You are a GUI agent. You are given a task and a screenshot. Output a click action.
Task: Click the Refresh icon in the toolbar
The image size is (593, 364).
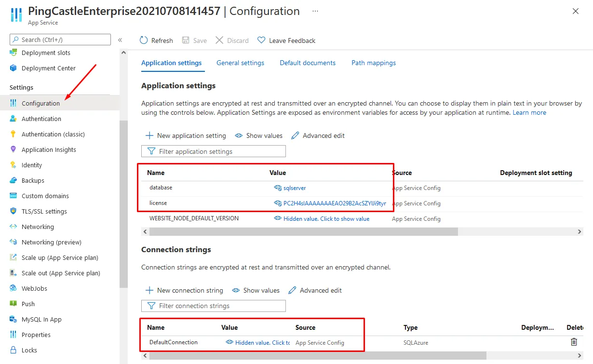144,40
